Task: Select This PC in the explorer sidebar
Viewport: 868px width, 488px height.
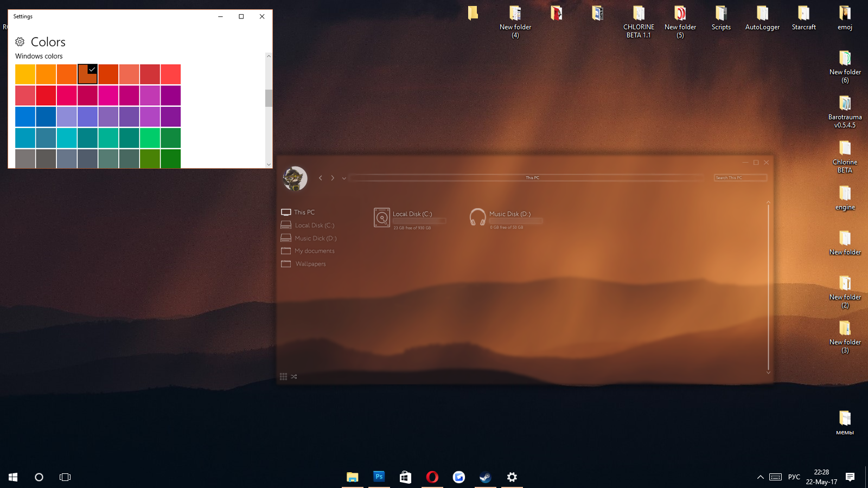Action: 298,212
